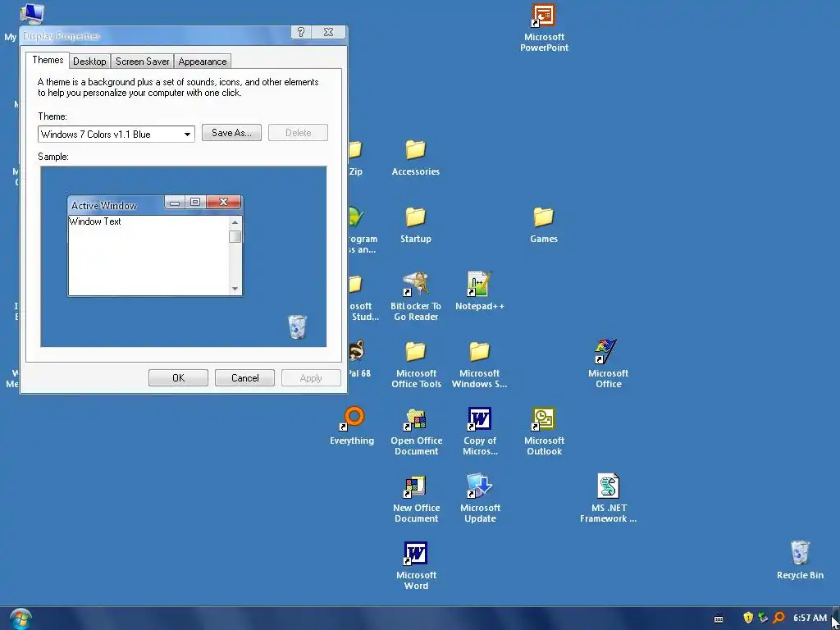The width and height of the screenshot is (840, 630).
Task: Click the Windows Start orb
Action: coord(21,619)
